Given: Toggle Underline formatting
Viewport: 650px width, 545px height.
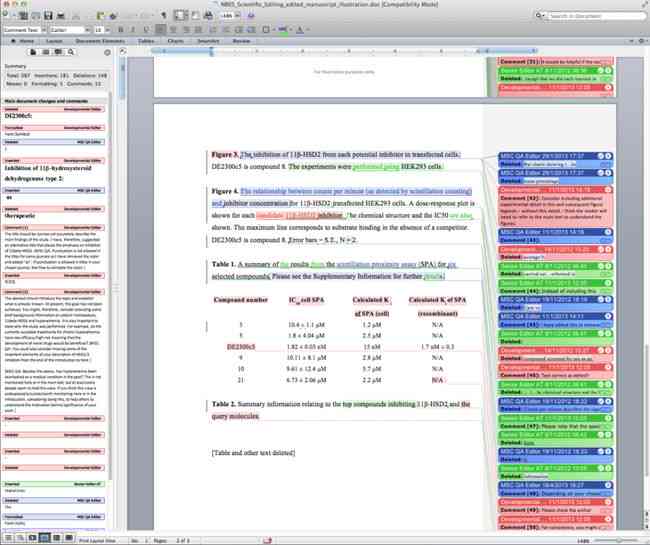Looking at the screenshot, I should [146, 30].
